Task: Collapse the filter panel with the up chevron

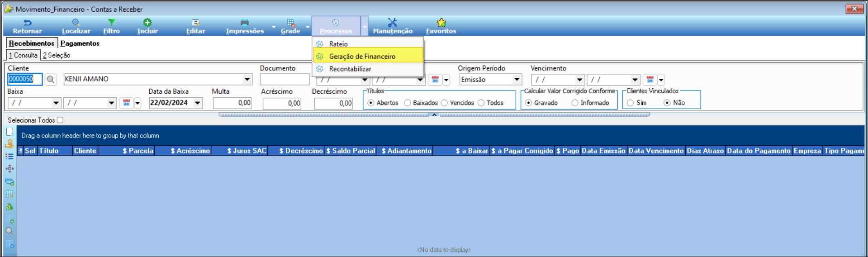Action: coord(434,115)
